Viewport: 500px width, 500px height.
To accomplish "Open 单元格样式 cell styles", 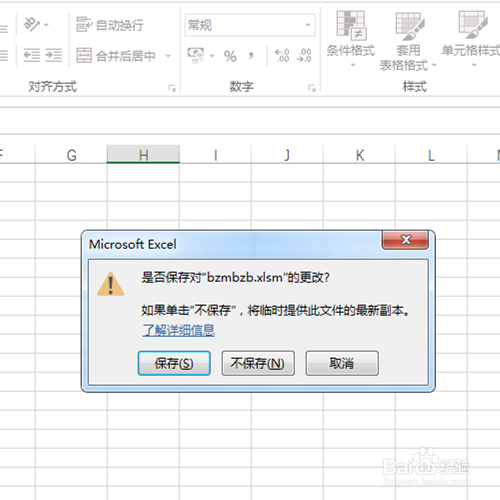I will (x=471, y=39).
